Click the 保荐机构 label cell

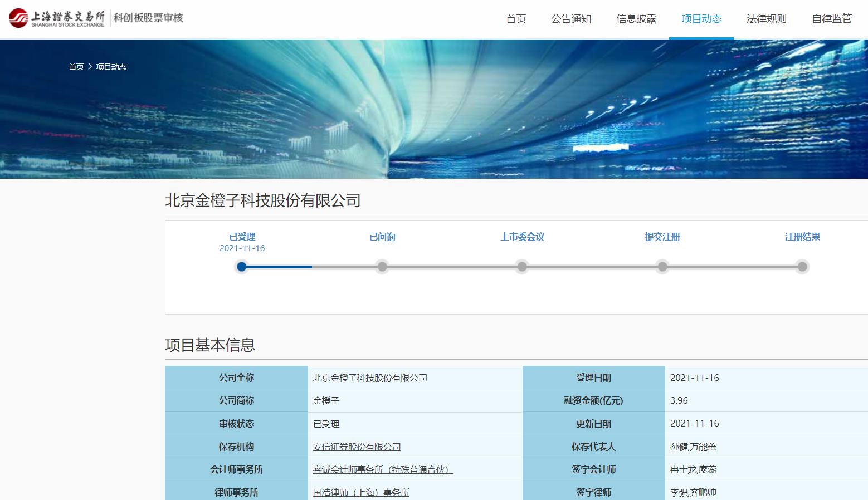click(236, 447)
